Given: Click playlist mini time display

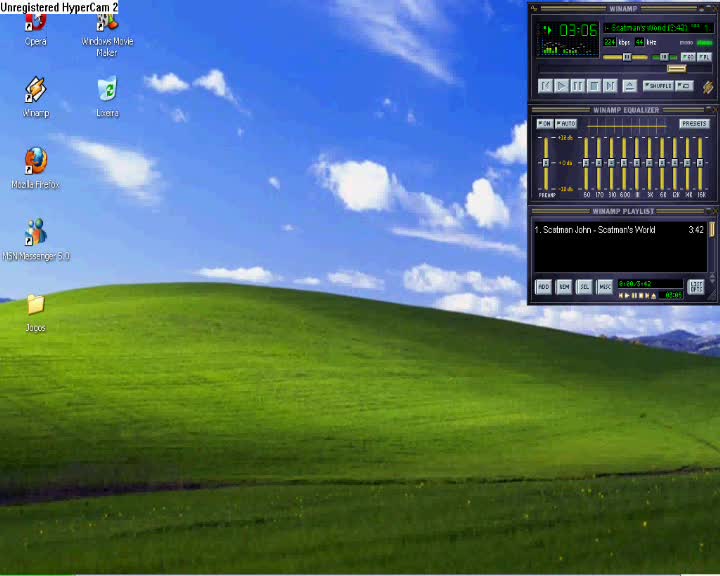Looking at the screenshot, I should click(x=673, y=295).
